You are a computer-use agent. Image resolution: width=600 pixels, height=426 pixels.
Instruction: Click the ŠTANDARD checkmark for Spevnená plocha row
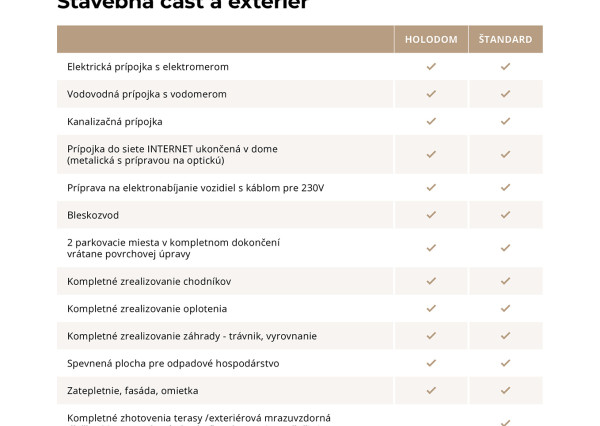(505, 362)
